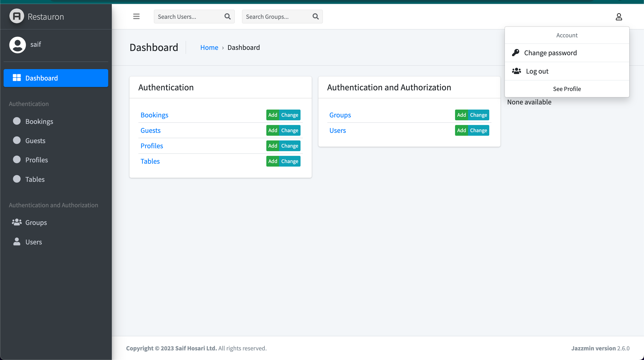Toggle the sidebar with the hamburger icon
Screen dimensions: 644x360
tap(136, 16)
